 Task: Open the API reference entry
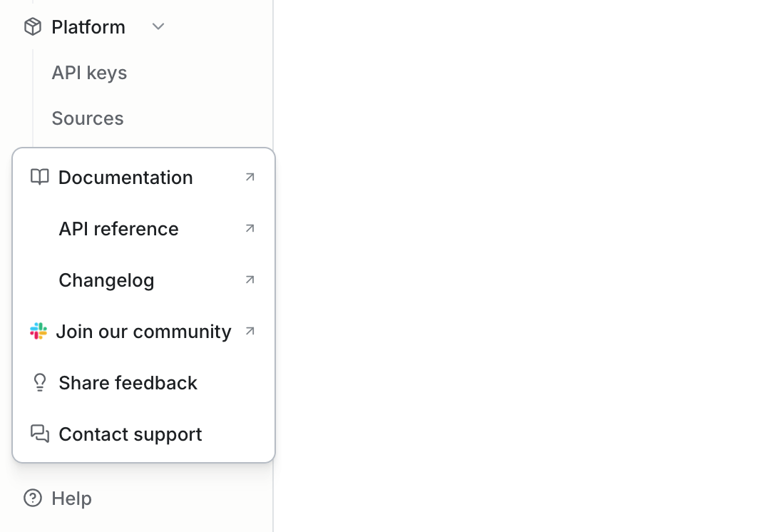pos(118,228)
